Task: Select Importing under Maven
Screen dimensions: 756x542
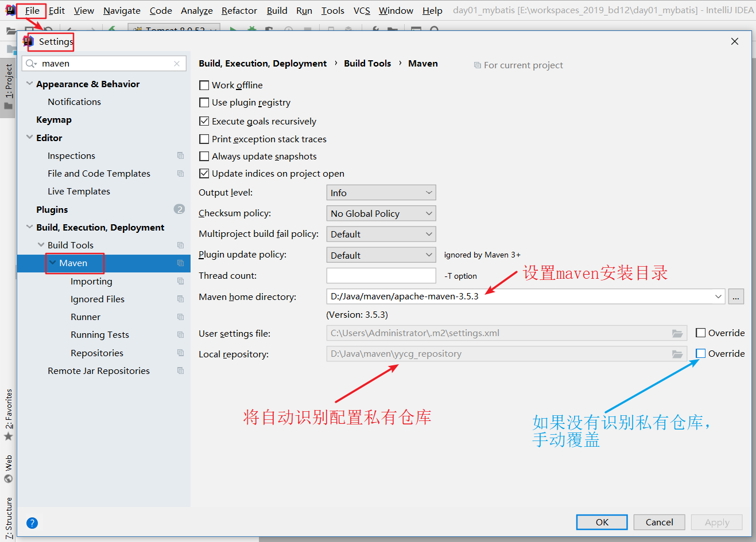Action: click(x=91, y=281)
